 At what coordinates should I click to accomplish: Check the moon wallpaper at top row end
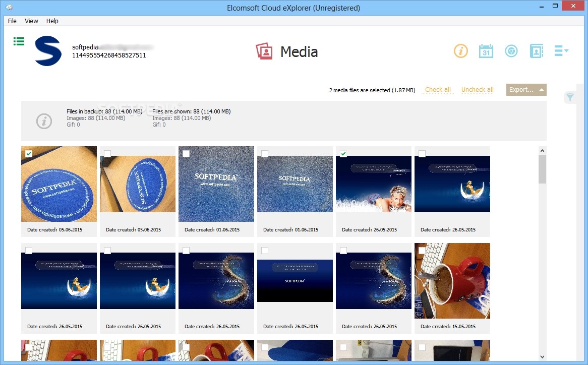click(x=422, y=153)
